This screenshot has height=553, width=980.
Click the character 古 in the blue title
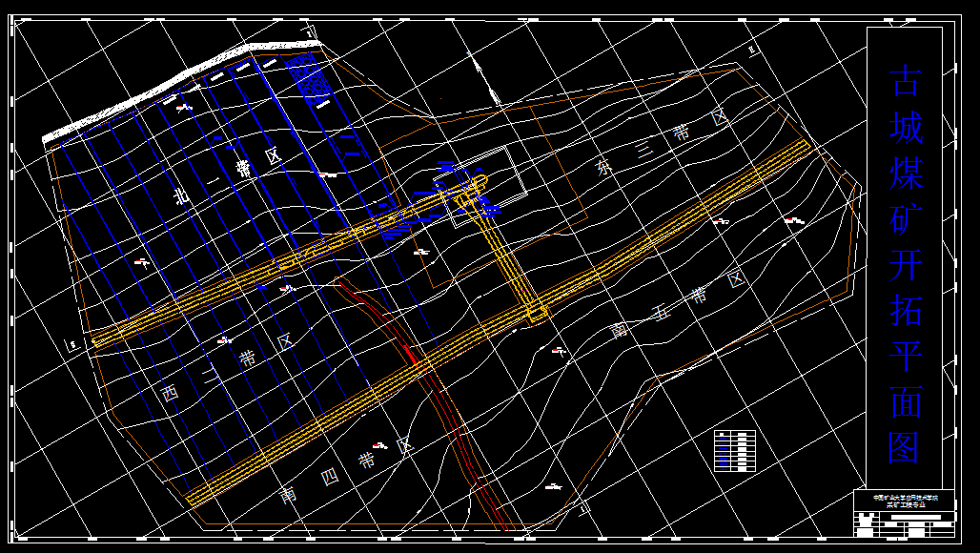click(906, 81)
